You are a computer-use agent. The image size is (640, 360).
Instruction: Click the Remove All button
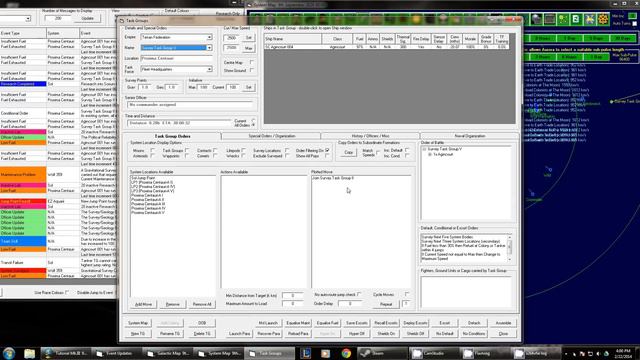pyautogui.click(x=202, y=304)
